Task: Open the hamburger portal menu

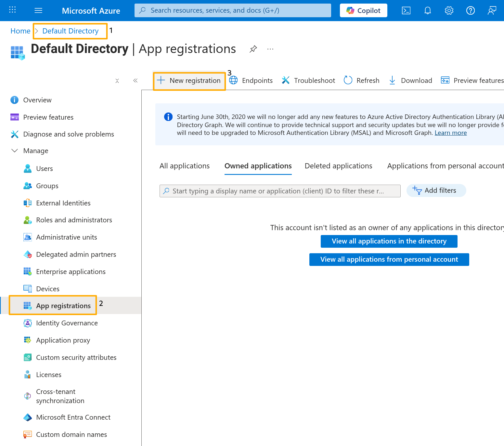Action: tap(38, 11)
